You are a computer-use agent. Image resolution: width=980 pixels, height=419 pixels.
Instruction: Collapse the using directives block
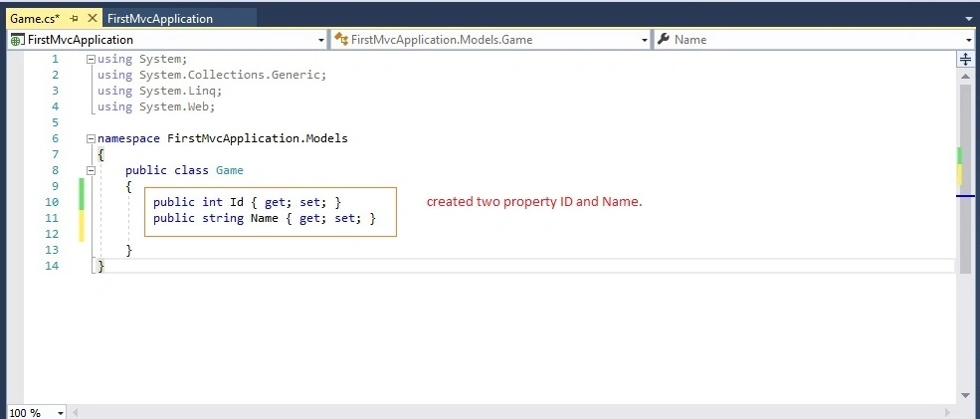pos(91,60)
